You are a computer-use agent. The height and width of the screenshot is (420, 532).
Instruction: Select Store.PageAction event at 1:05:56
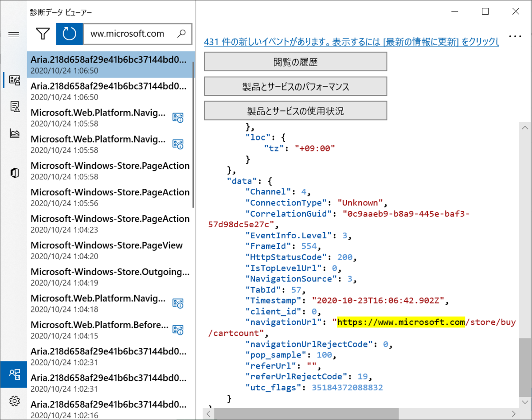coord(110,197)
